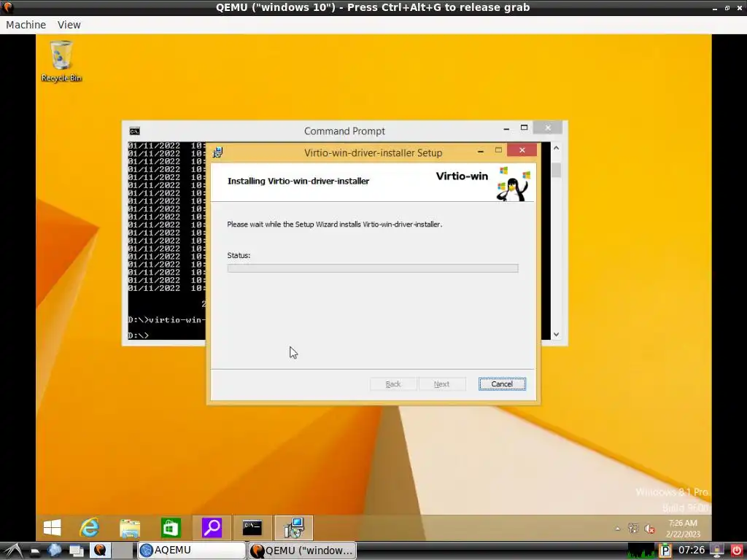The image size is (747, 560).
Task: Click the muted volume tray icon
Action: coord(649,529)
